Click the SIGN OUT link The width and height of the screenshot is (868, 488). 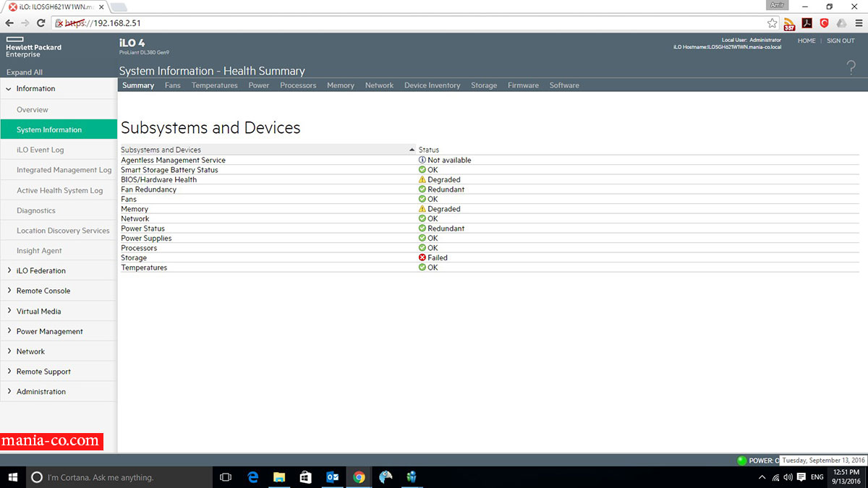841,41
